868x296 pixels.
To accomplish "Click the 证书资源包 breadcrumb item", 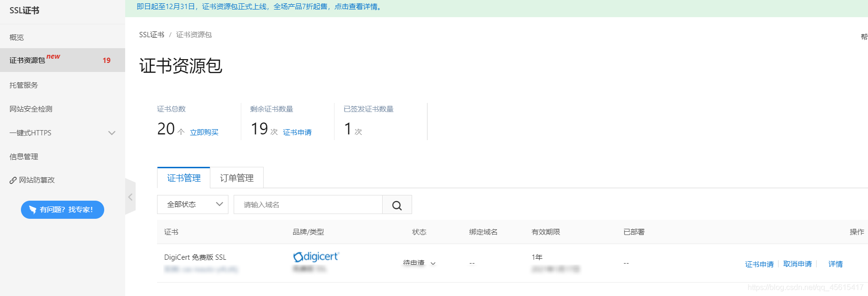I will 194,35.
